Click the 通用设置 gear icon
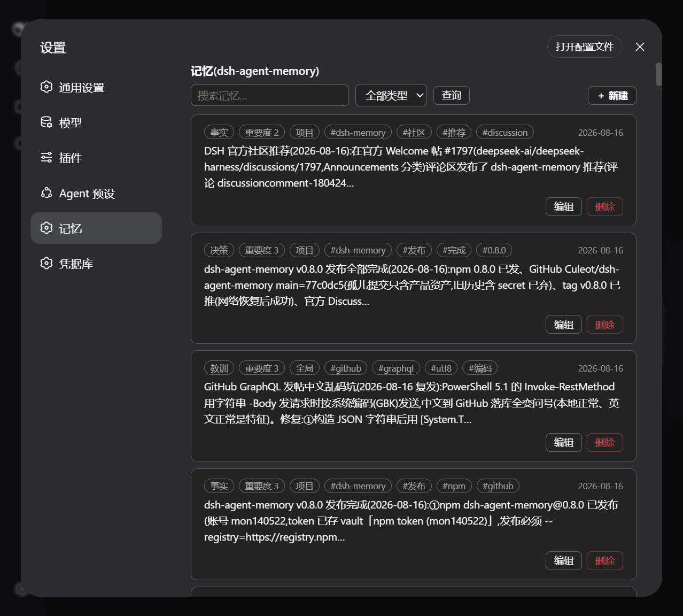 coord(46,87)
